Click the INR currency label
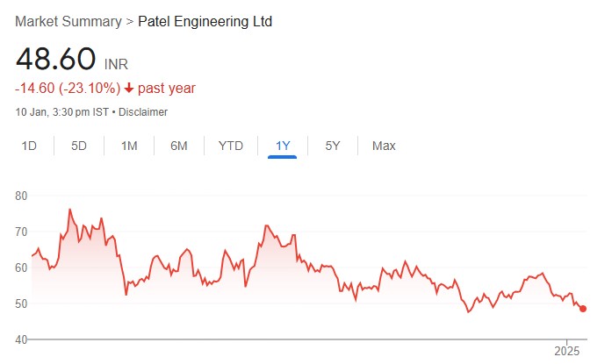 [117, 65]
